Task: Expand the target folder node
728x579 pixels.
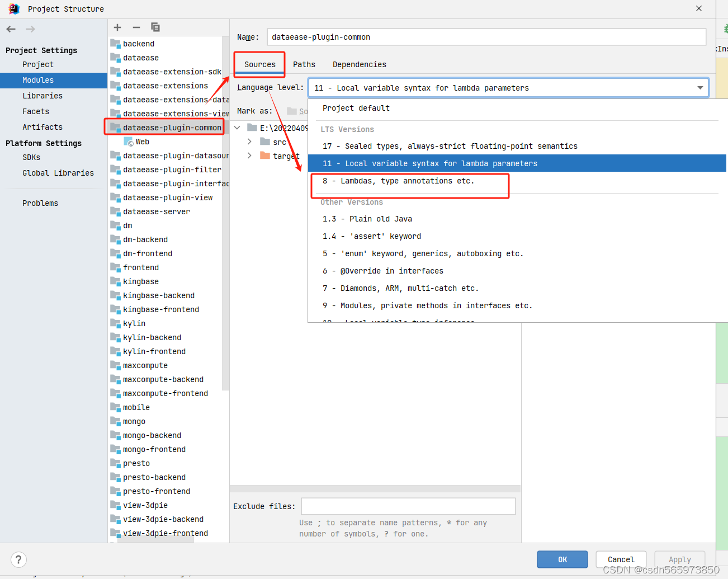Action: click(249, 156)
